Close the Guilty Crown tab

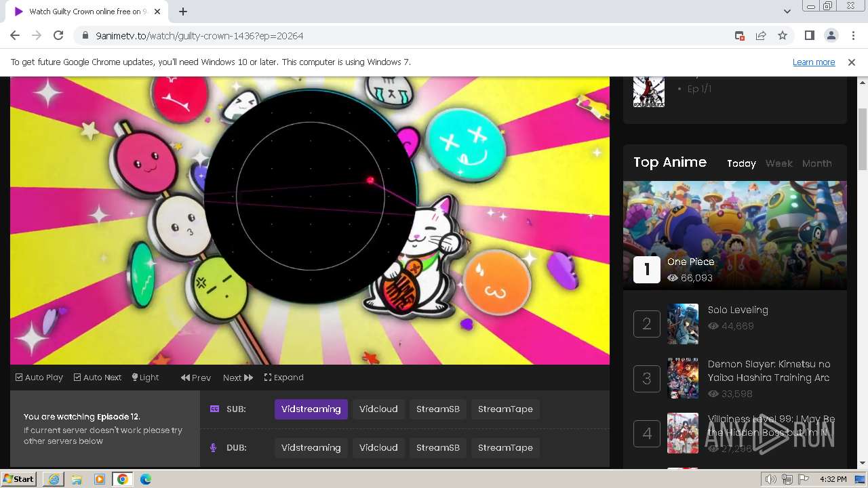coord(158,12)
